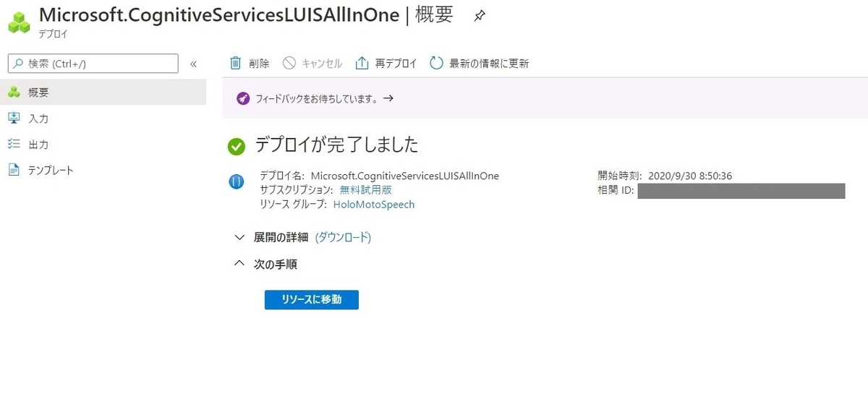Focus the 検索 search field
The height and width of the screenshot is (399, 868).
[93, 64]
